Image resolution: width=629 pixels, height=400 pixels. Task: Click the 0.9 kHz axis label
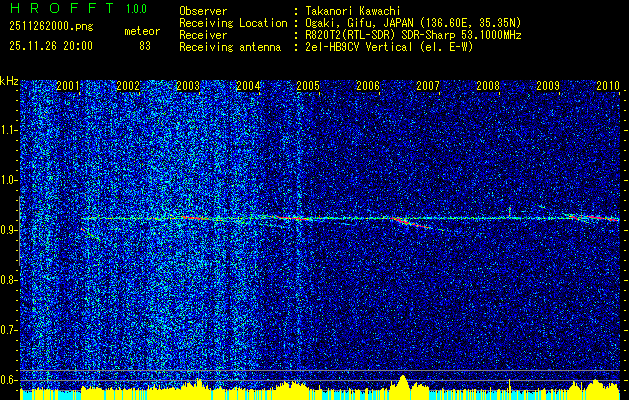pos(8,230)
